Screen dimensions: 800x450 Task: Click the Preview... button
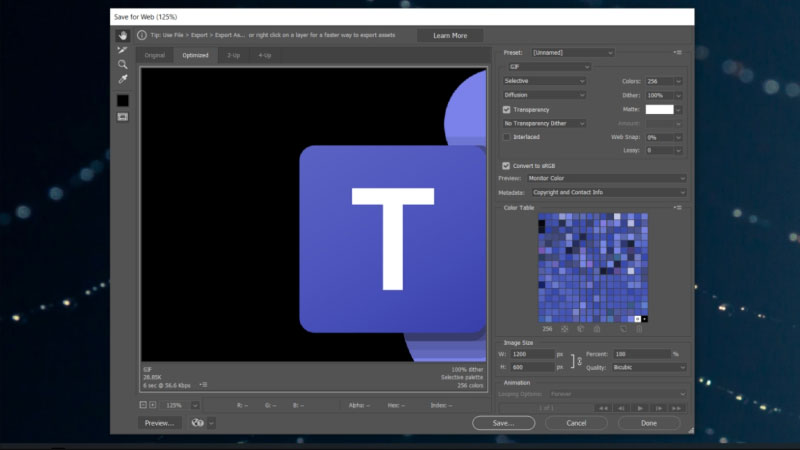click(x=159, y=423)
